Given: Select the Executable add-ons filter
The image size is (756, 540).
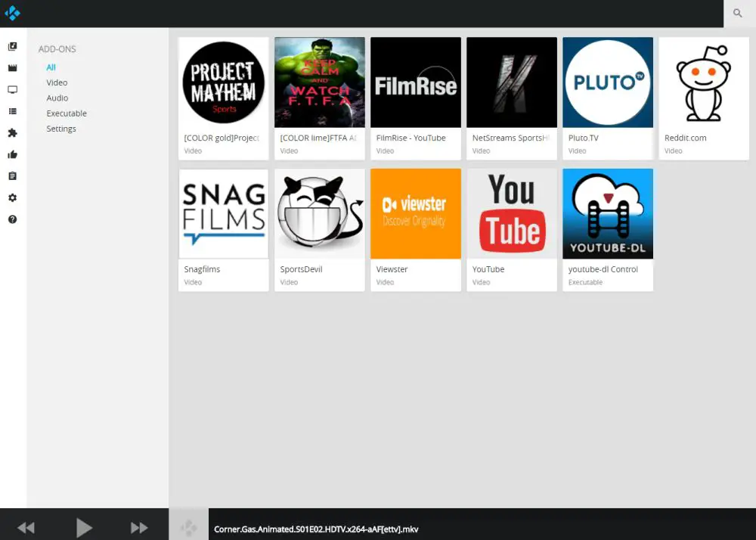Looking at the screenshot, I should (x=67, y=113).
